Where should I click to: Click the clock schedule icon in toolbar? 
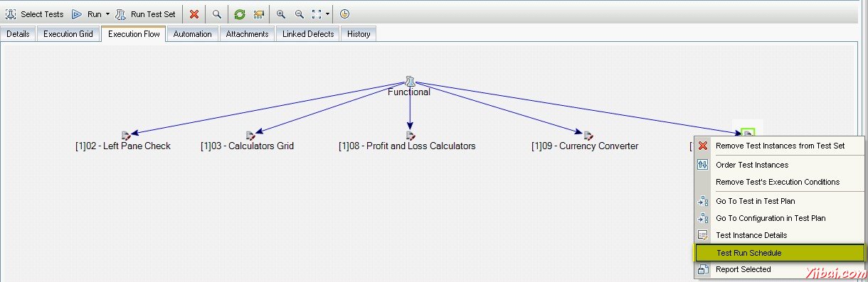(344, 14)
